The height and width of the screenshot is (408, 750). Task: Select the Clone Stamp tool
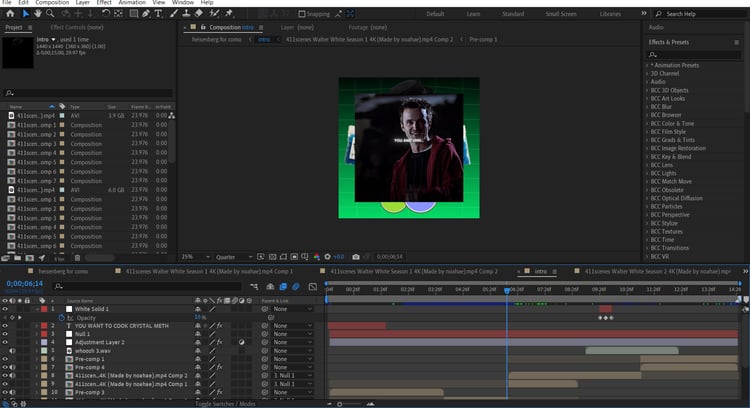(x=186, y=14)
